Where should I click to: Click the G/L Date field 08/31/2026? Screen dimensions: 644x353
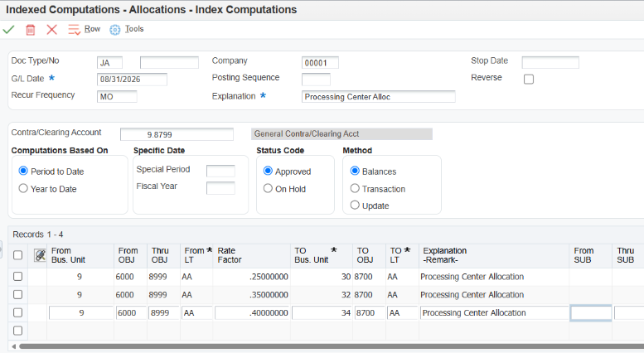pos(132,80)
